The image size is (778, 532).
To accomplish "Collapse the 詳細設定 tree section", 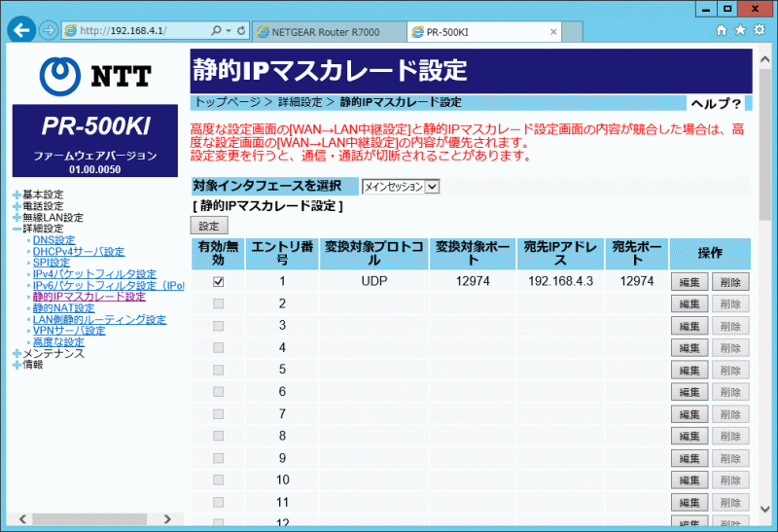I will click(17, 229).
